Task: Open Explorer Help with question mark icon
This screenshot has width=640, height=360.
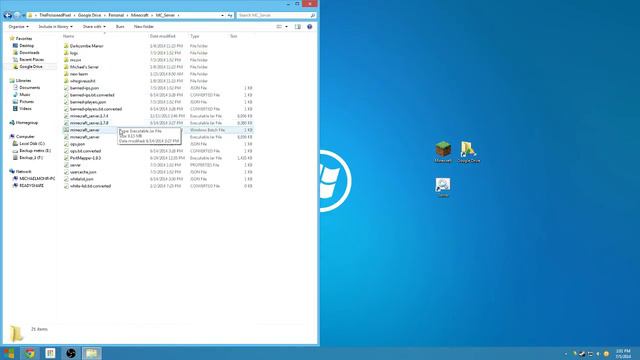Action: click(309, 27)
